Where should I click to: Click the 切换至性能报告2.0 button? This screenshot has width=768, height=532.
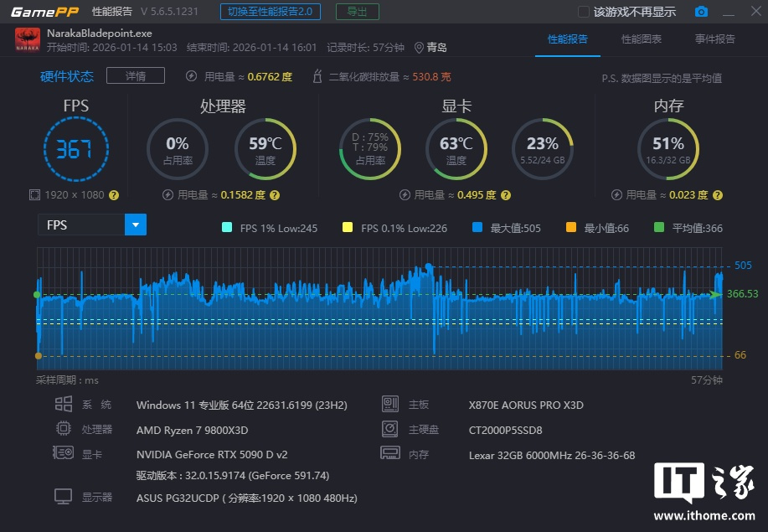tap(271, 12)
